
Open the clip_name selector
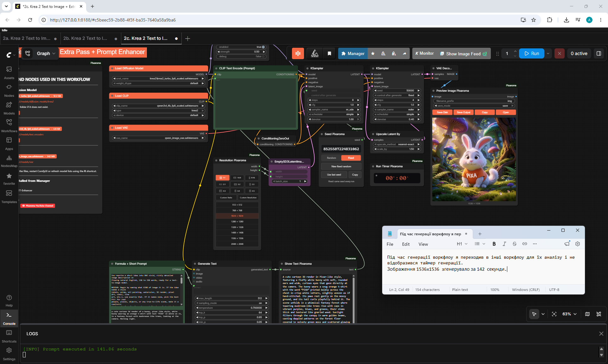159,106
